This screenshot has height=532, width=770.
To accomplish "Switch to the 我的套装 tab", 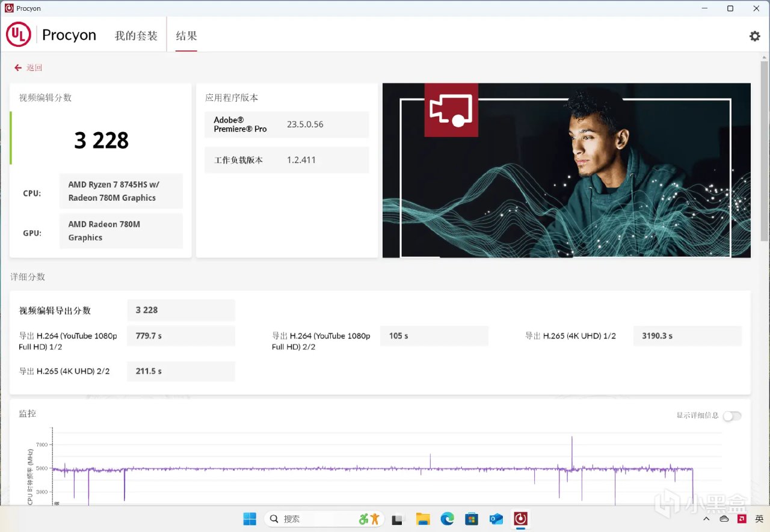I will point(136,35).
